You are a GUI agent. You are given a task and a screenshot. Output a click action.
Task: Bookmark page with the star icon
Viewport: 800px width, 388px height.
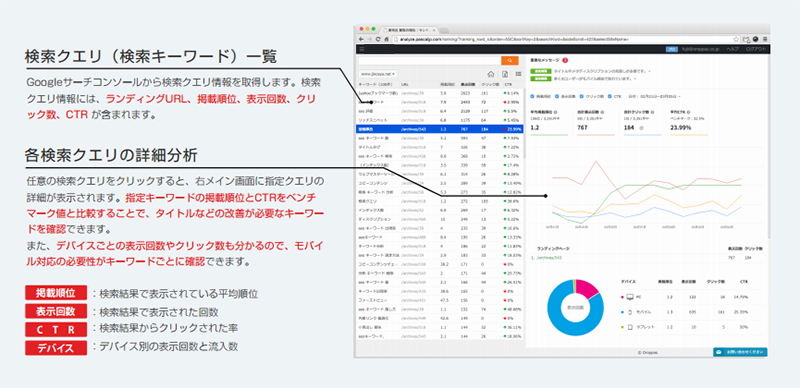click(x=736, y=39)
